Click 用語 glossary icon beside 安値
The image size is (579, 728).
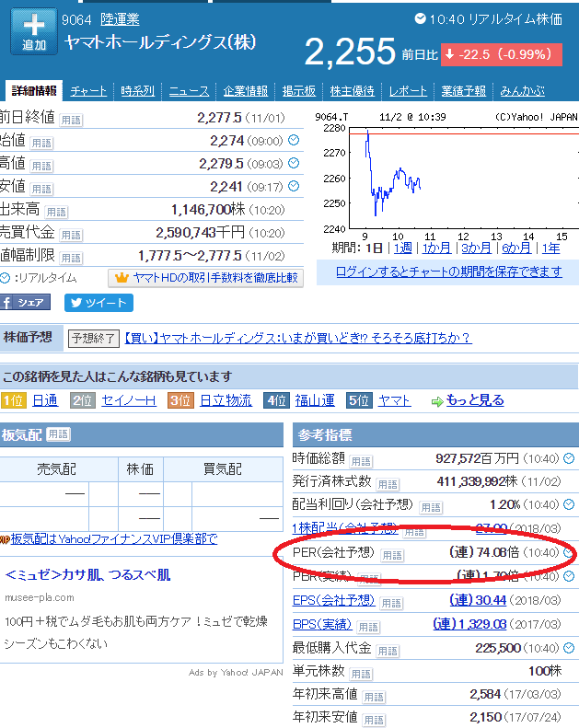41,189
